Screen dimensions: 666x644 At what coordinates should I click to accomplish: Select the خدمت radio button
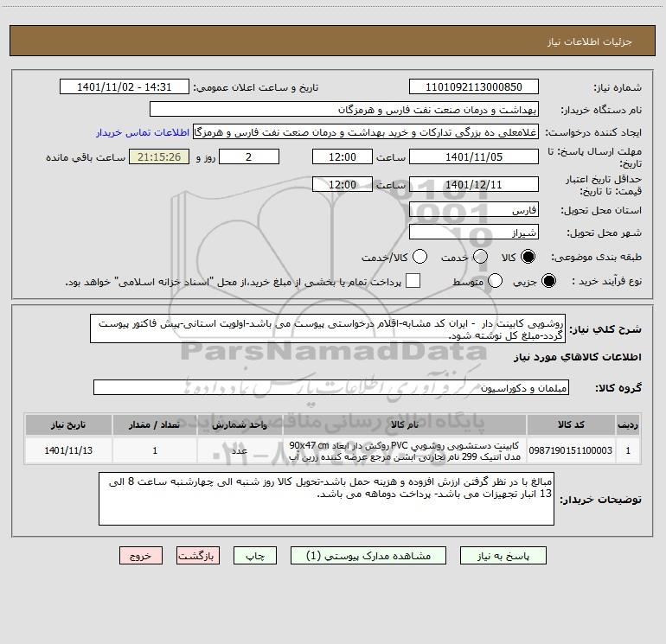click(480, 257)
